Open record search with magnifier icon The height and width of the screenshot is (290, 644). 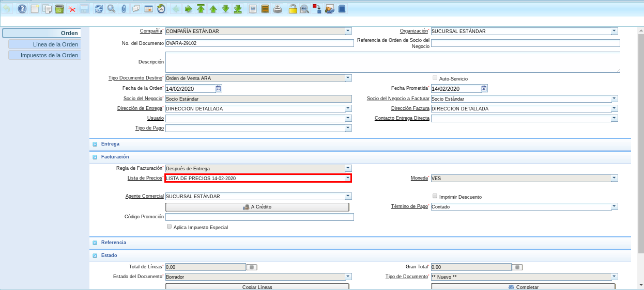(x=111, y=9)
